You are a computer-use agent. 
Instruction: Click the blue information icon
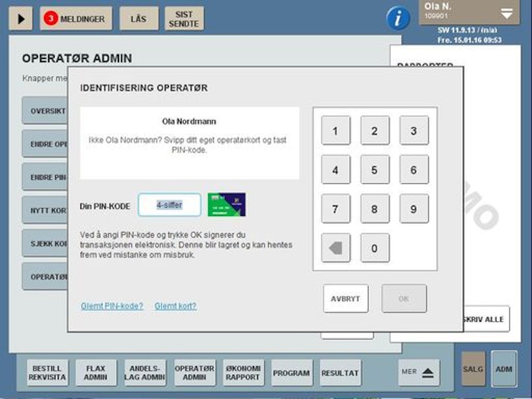(398, 18)
